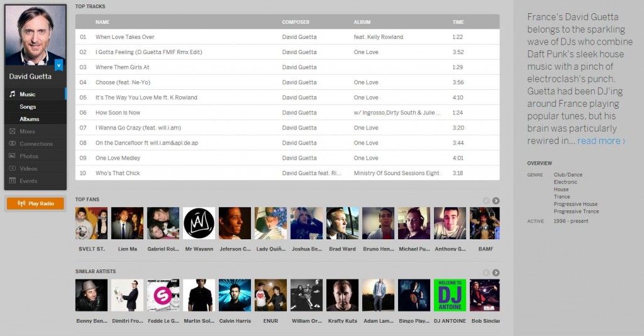This screenshot has height=336, width=644.
Task: Click the Photos icon in sidebar
Action: click(x=13, y=156)
